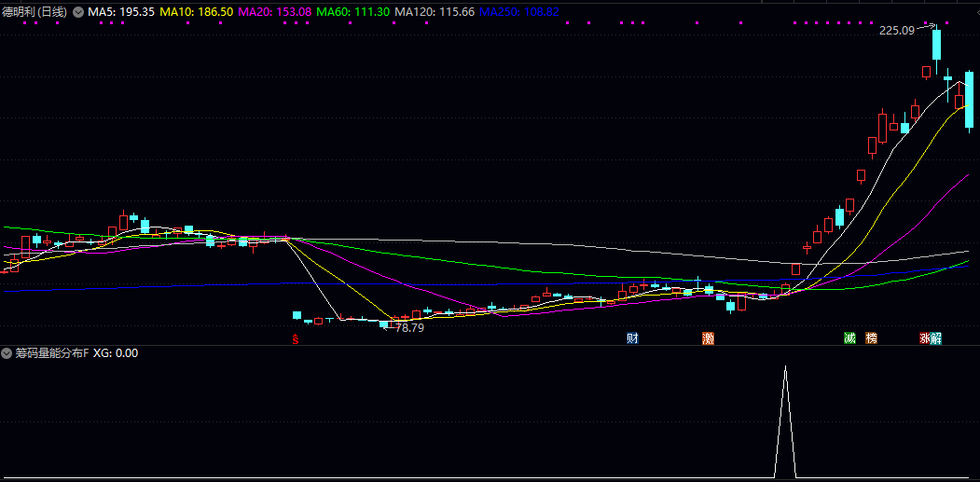Open the 财 financial report marker
Screen dimensions: 980x482
(632, 337)
